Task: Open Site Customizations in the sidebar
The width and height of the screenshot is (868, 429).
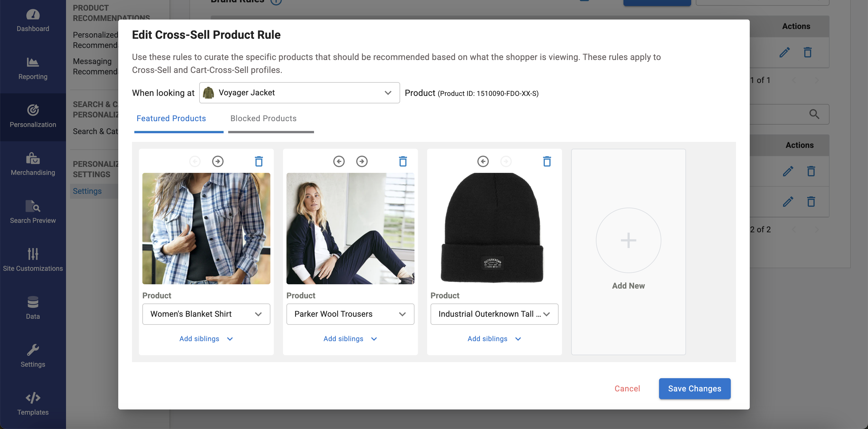Action: [33, 260]
